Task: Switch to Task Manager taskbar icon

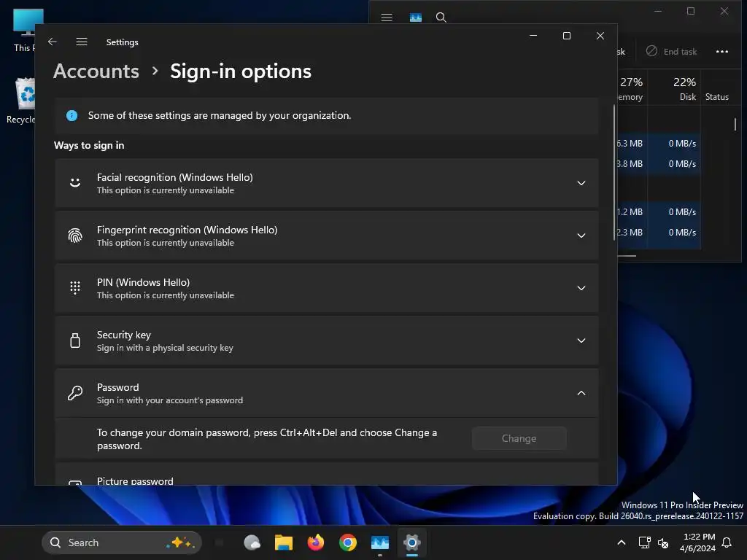Action: (379, 542)
